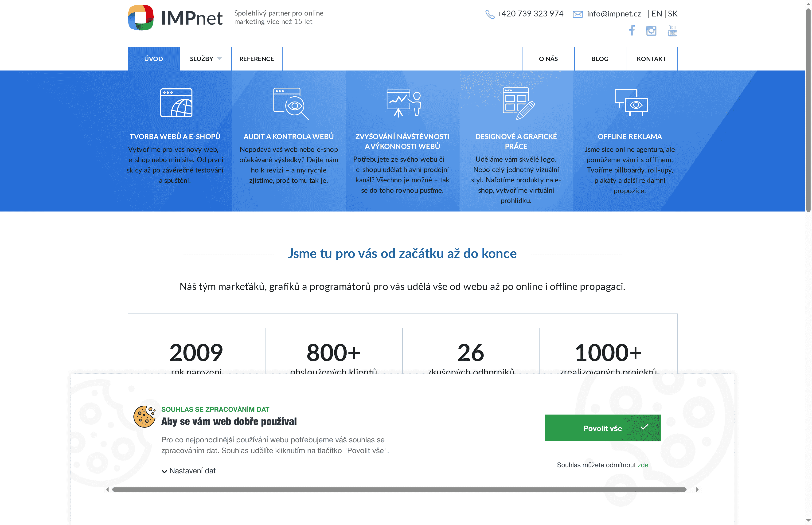Screen dimensions: 812x525
Task: Open the BLOG page
Action: point(600,59)
